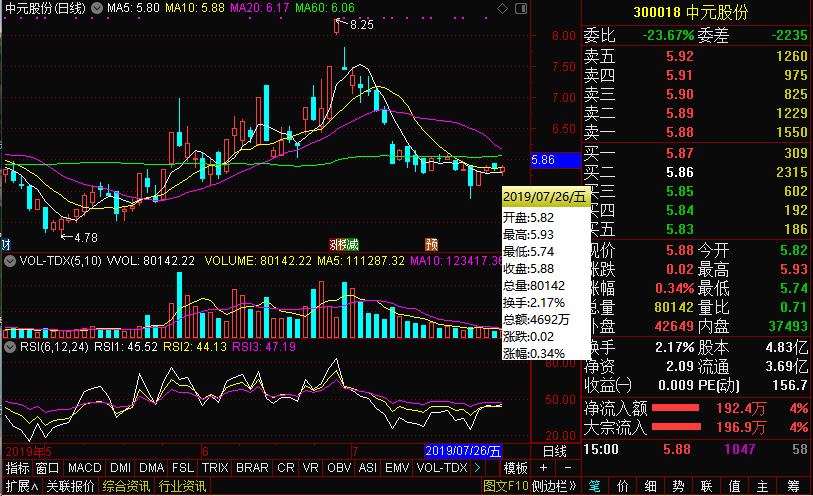Viewport: 813px width, 496px height.
Task: Click the minus zoom button beside 模板
Action: [568, 468]
